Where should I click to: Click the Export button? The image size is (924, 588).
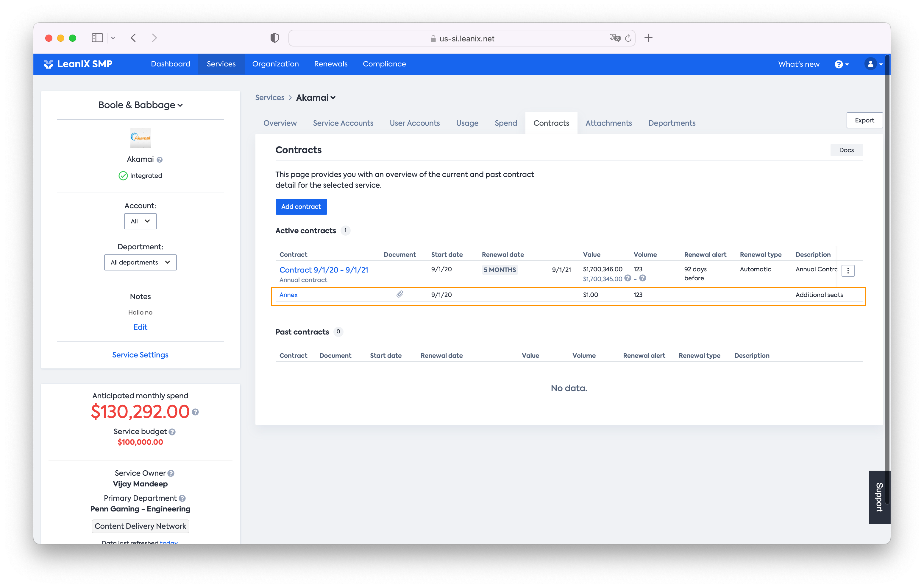864,120
